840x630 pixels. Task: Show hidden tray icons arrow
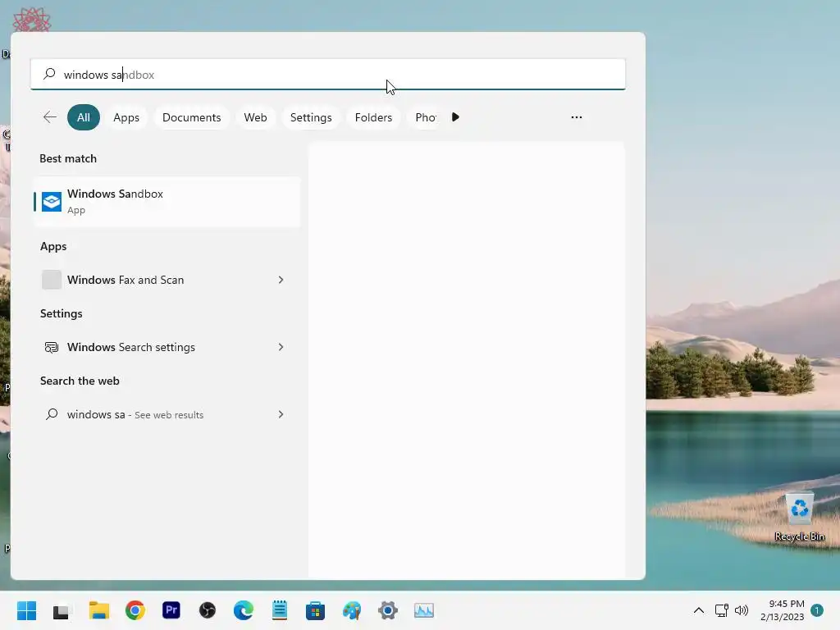point(699,610)
